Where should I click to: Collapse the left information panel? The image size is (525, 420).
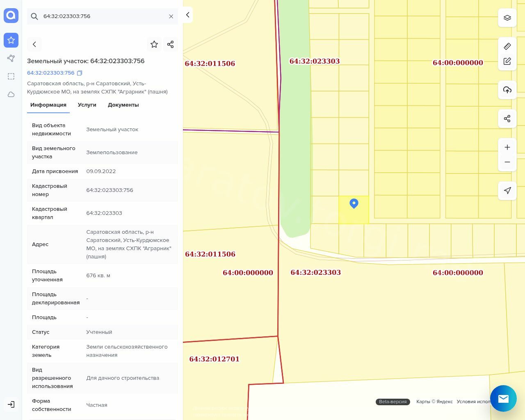click(187, 15)
